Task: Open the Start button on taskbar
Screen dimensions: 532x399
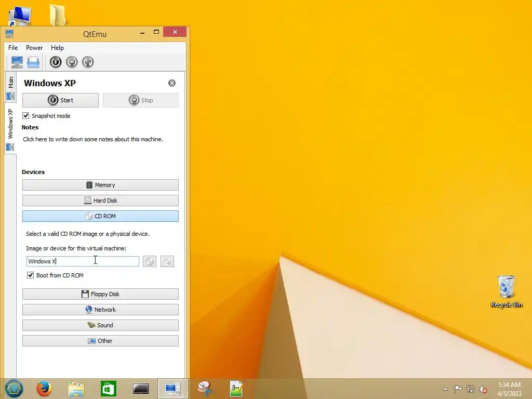Action: [x=14, y=389]
